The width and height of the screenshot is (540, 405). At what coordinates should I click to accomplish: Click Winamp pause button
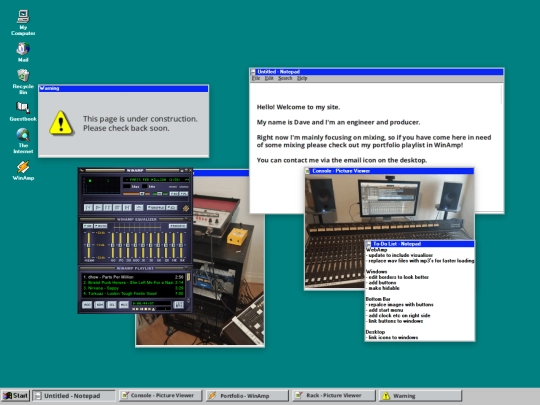click(107, 208)
